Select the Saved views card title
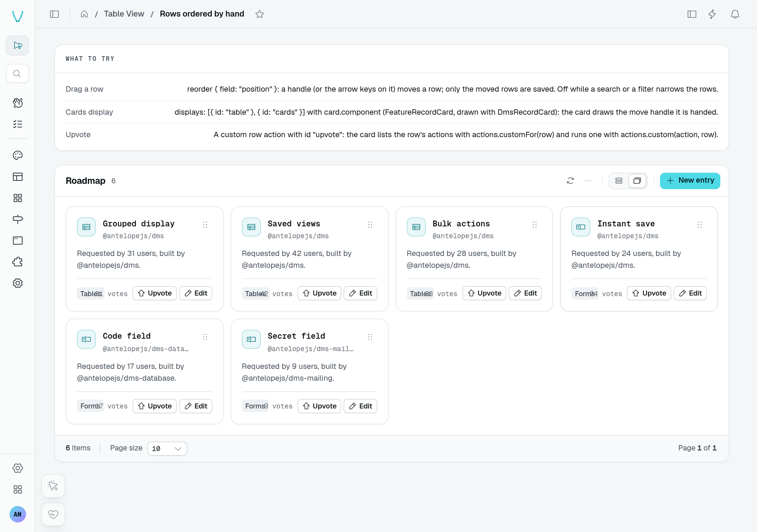The height and width of the screenshot is (532, 757). click(294, 224)
